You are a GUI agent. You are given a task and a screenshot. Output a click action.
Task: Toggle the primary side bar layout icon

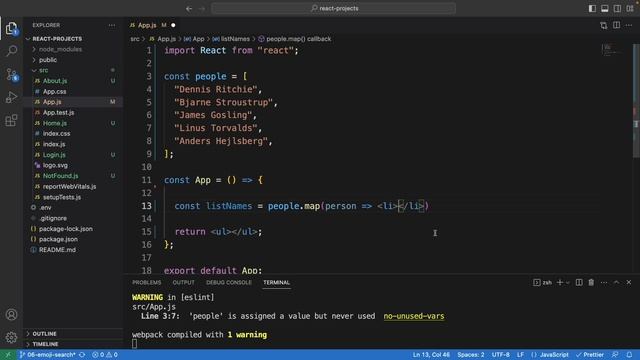click(592, 8)
